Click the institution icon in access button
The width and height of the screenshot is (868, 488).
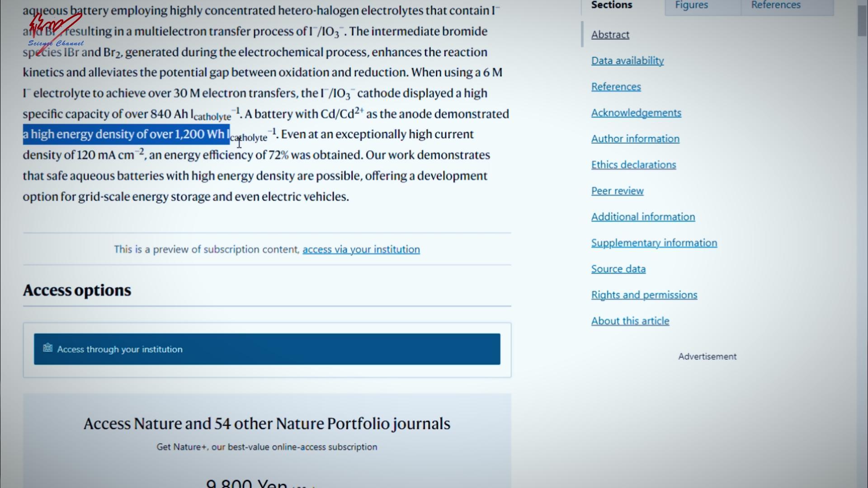(47, 348)
